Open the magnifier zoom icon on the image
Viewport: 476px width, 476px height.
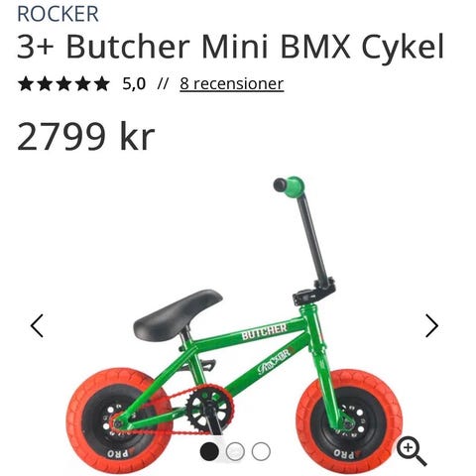pos(412,451)
